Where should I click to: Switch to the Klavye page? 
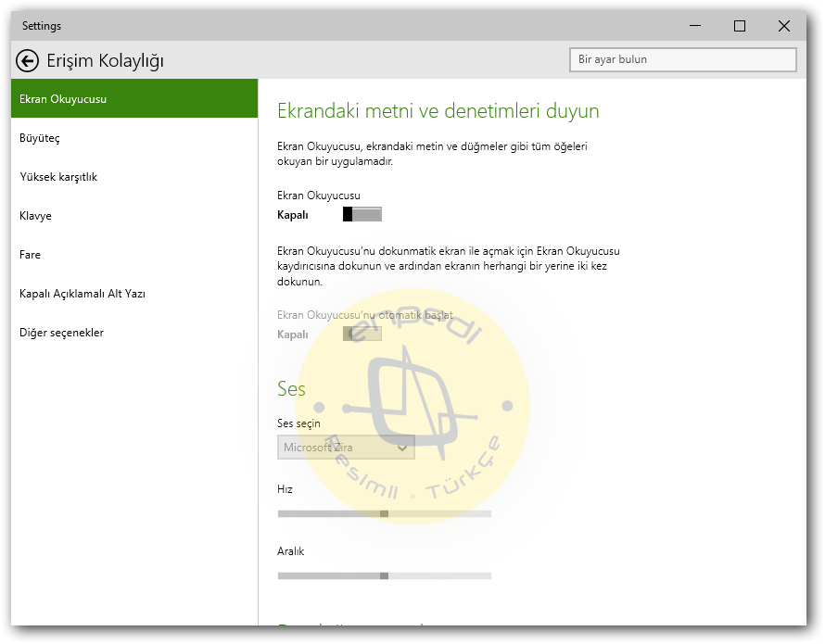coord(134,216)
